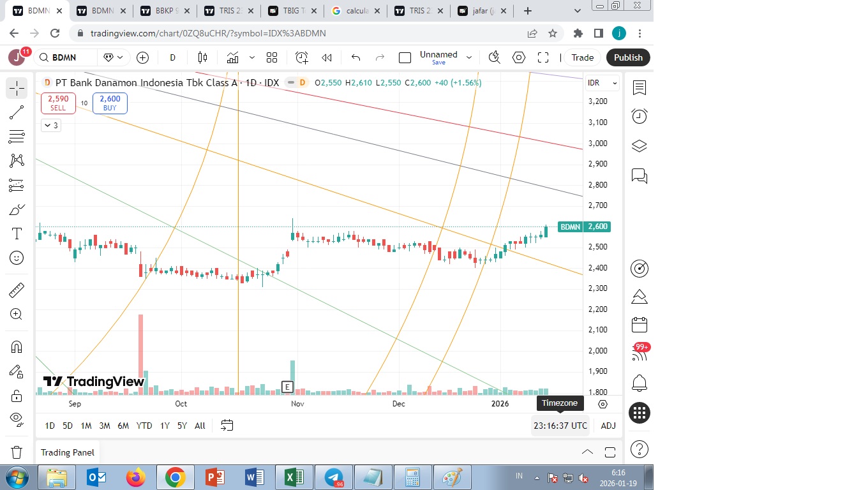Viewport: 868px width, 490px height.
Task: Click the 2,600 BUY button
Action: [x=110, y=103]
